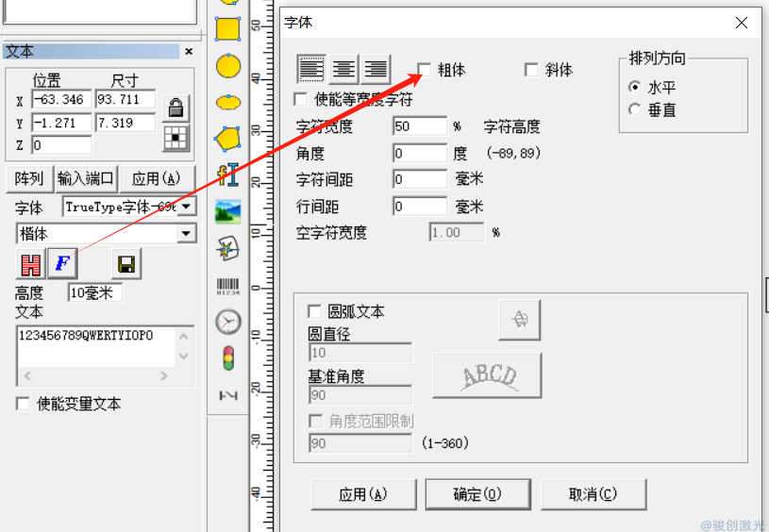Set right text alignment in font dialog
Screen dimensions: 769x532
coord(376,69)
